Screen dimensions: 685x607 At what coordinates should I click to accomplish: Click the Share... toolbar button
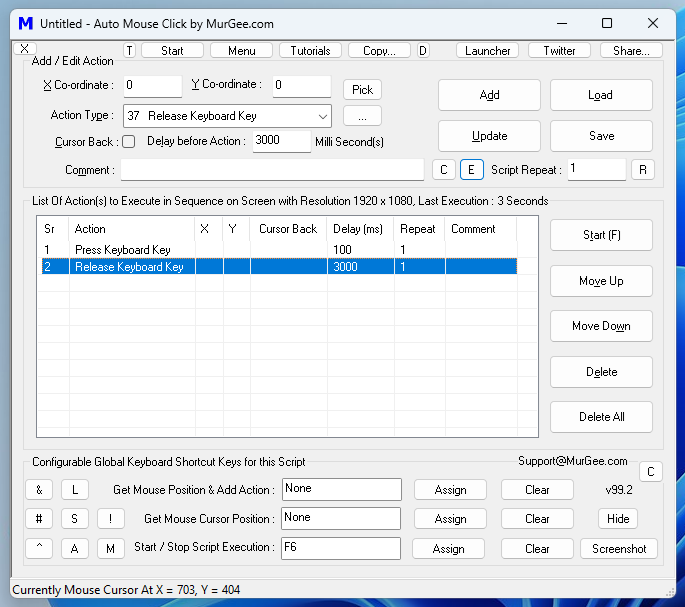pyautogui.click(x=631, y=51)
